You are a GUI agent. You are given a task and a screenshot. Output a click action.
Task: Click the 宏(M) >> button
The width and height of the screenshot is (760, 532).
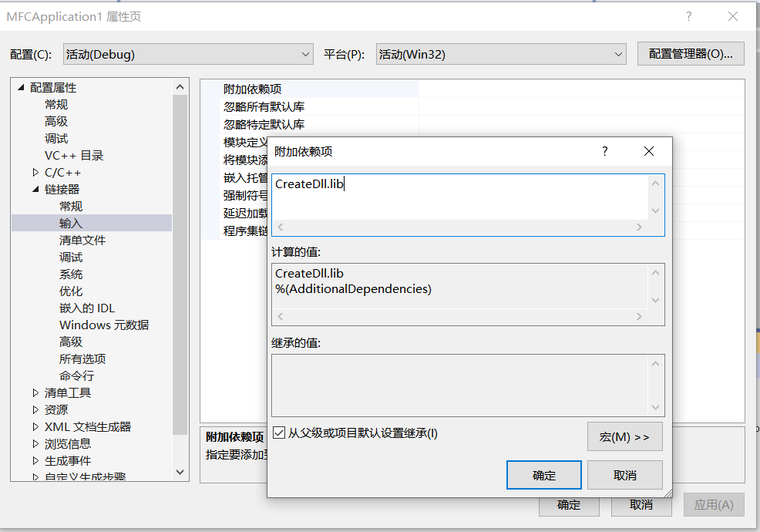point(624,437)
